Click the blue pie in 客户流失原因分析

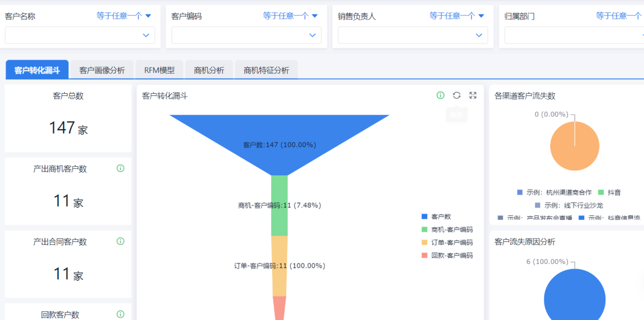[575, 295]
